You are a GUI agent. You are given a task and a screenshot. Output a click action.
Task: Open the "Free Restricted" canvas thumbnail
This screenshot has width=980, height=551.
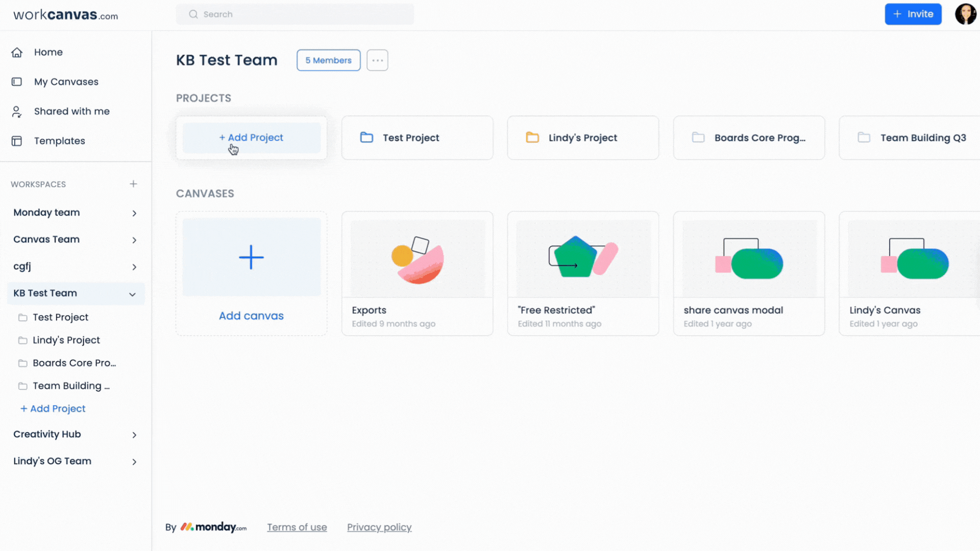click(583, 259)
